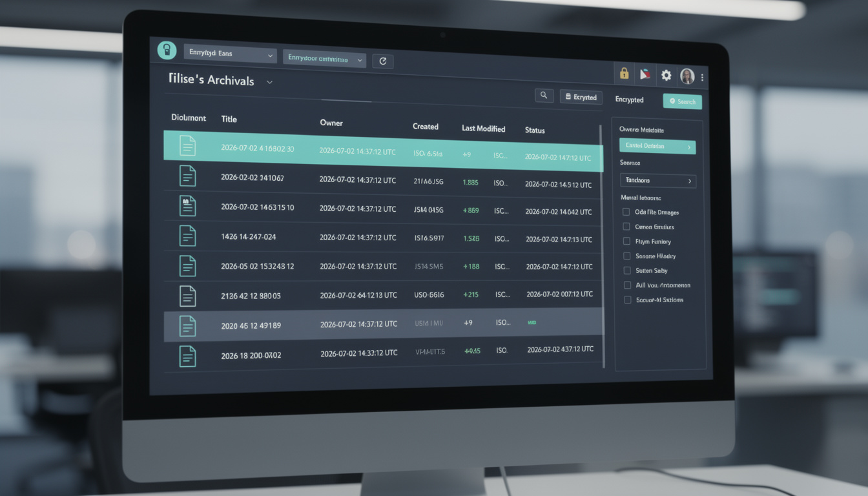Open the three-dot more options menu
Screen dimensions: 868x496
click(x=702, y=77)
